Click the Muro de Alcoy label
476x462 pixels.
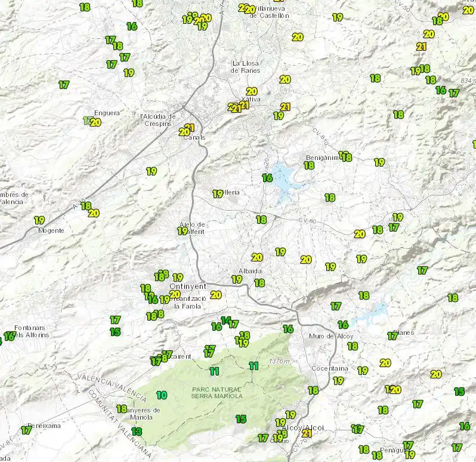[x=331, y=336]
